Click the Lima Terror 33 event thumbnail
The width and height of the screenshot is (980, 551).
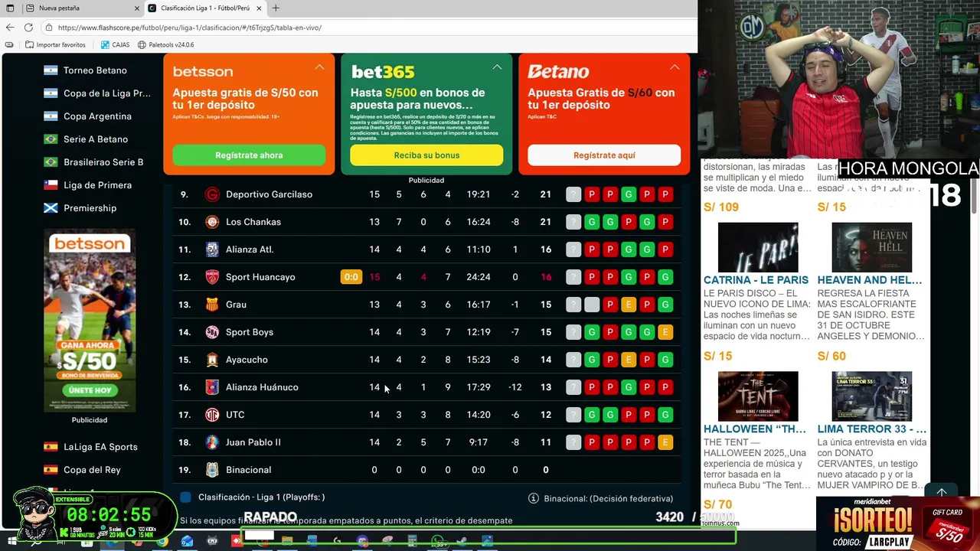click(872, 396)
